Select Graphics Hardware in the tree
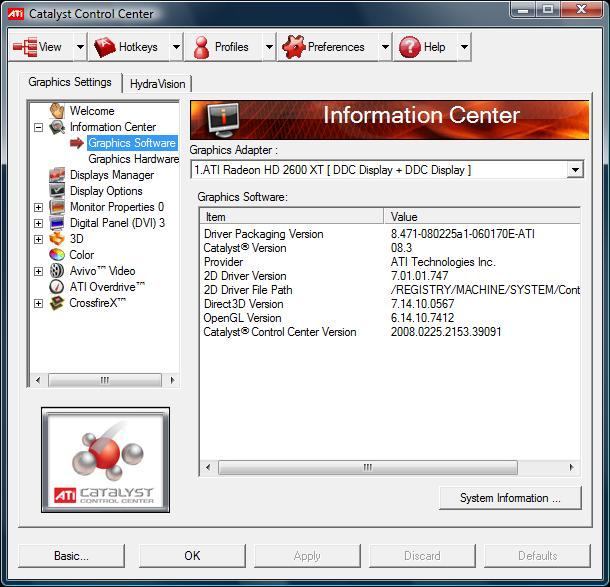 (133, 159)
